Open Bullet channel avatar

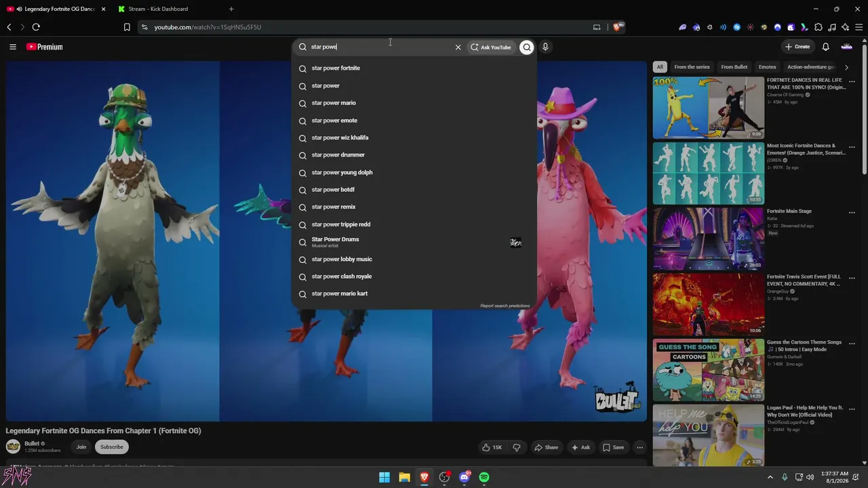(x=13, y=447)
